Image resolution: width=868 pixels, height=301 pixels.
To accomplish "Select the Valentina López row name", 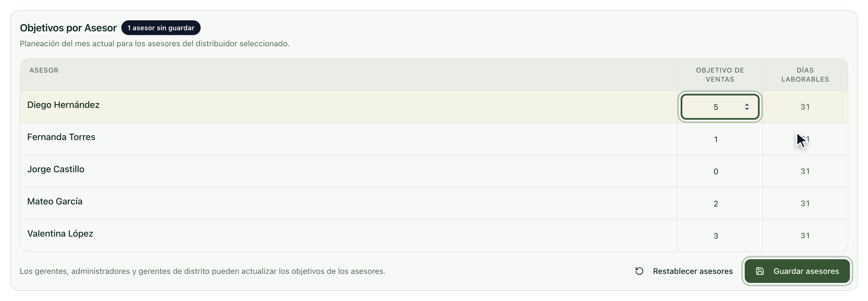I will pyautogui.click(x=60, y=234).
